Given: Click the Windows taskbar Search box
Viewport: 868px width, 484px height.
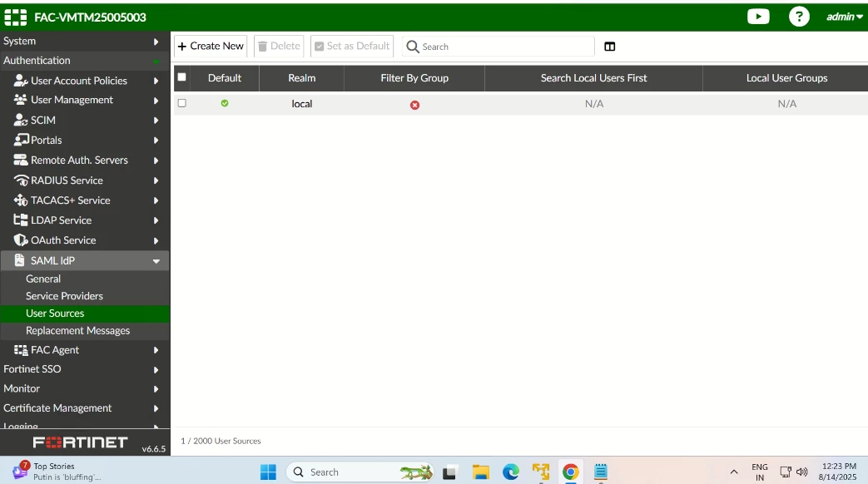Looking at the screenshot, I should tap(360, 472).
